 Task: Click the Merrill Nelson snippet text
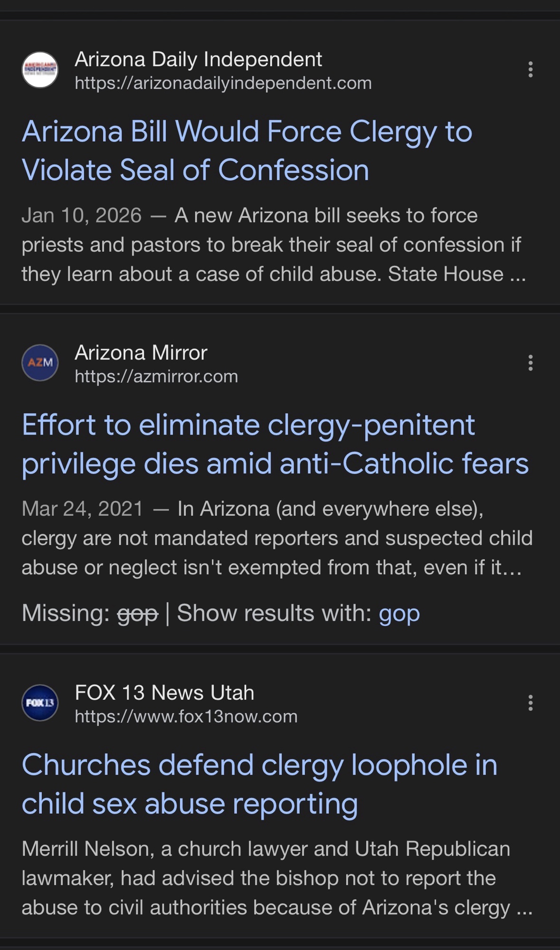click(276, 878)
